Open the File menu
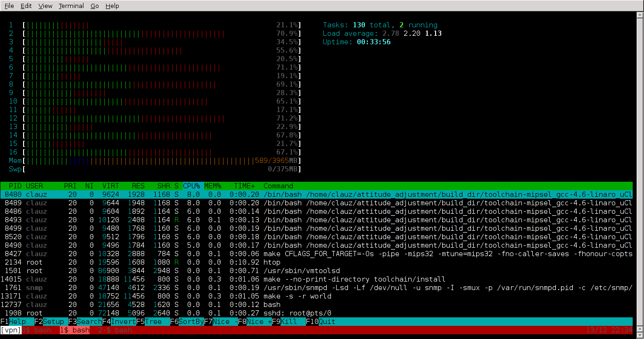The height and width of the screenshot is (339, 644). [9, 6]
